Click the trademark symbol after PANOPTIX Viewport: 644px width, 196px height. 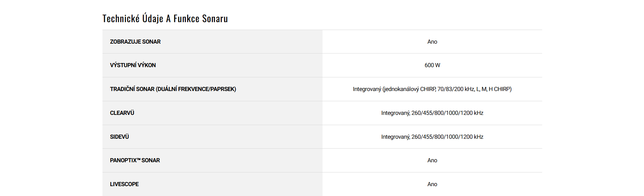(138, 159)
